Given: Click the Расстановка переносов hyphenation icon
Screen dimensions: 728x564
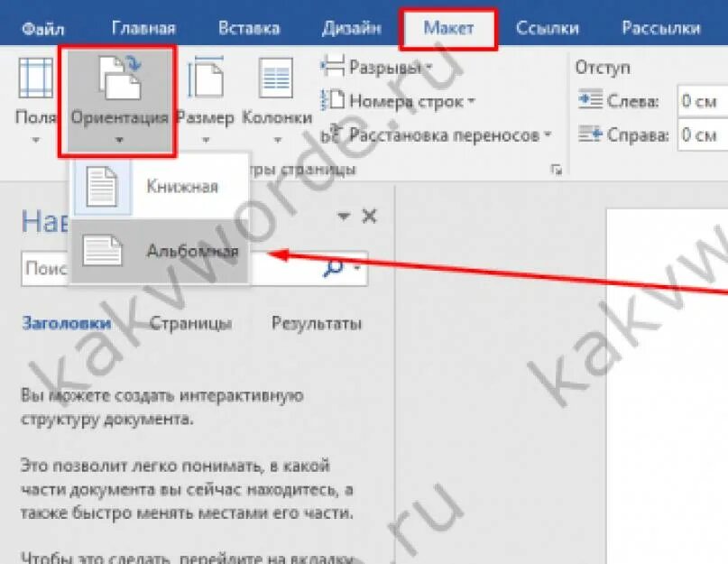Looking at the screenshot, I should [331, 134].
